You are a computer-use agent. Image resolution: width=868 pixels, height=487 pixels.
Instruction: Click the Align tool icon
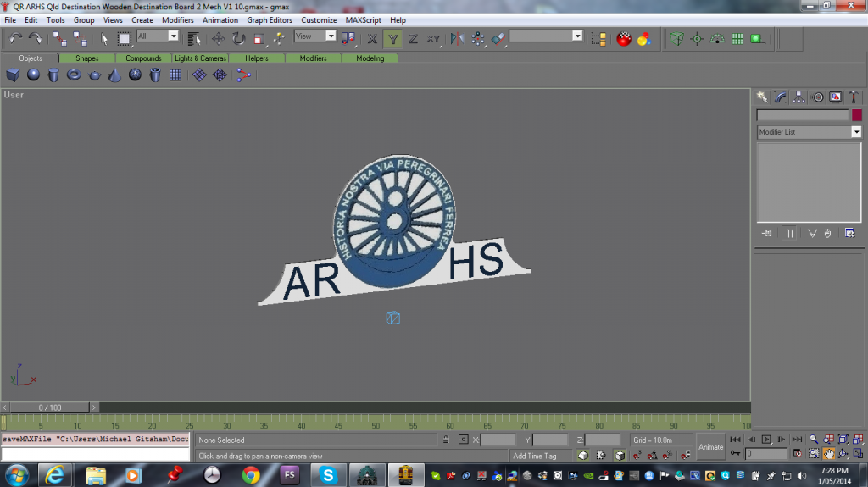498,39
